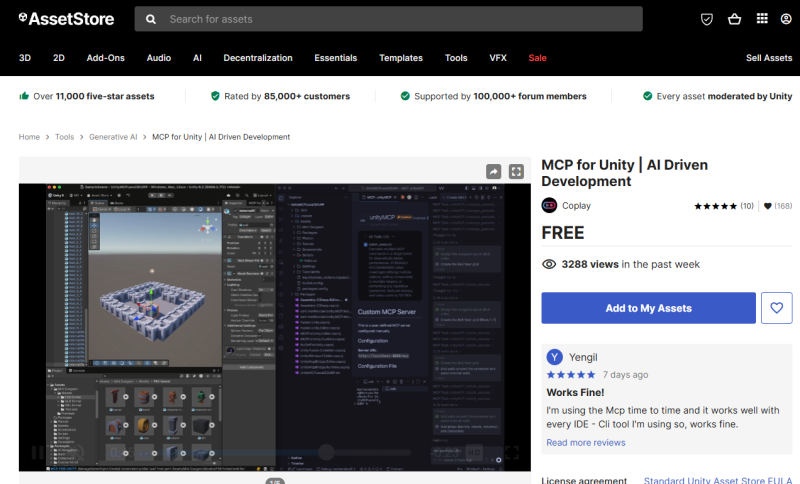This screenshot has height=484, width=800.
Task: Click the Works Fine! review title
Action: 575,392
